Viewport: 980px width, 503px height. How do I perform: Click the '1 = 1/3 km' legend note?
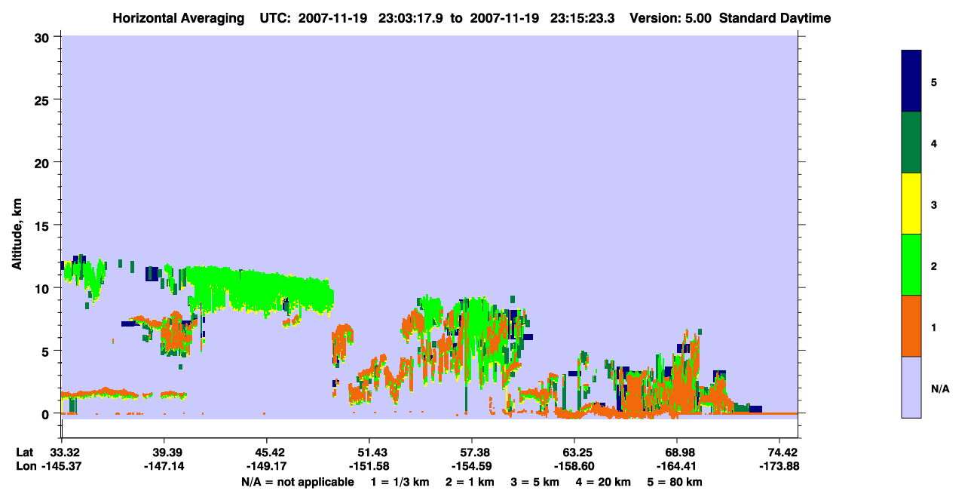(x=400, y=482)
